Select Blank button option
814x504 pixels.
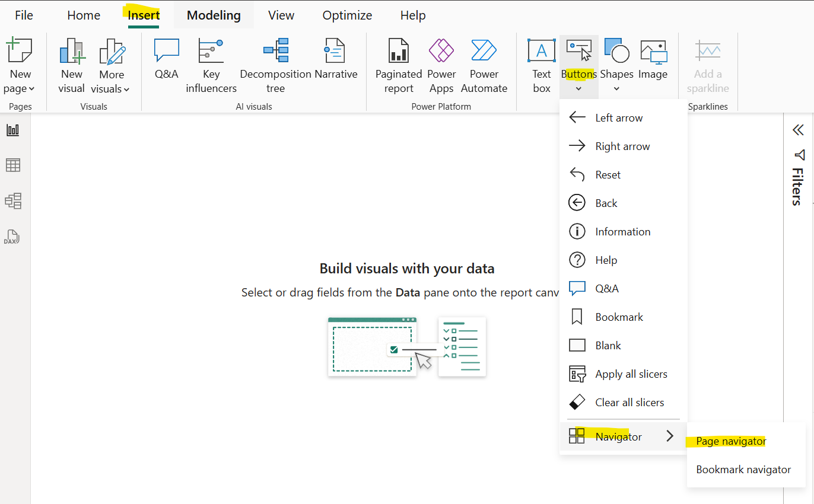click(623, 345)
